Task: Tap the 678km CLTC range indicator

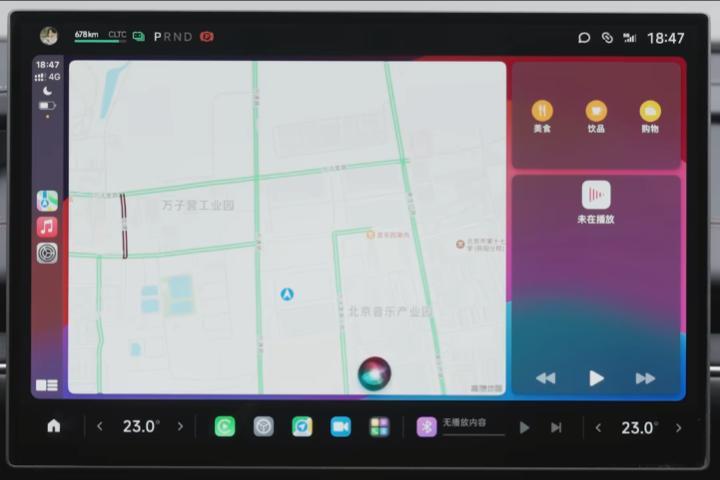Action: point(100,36)
